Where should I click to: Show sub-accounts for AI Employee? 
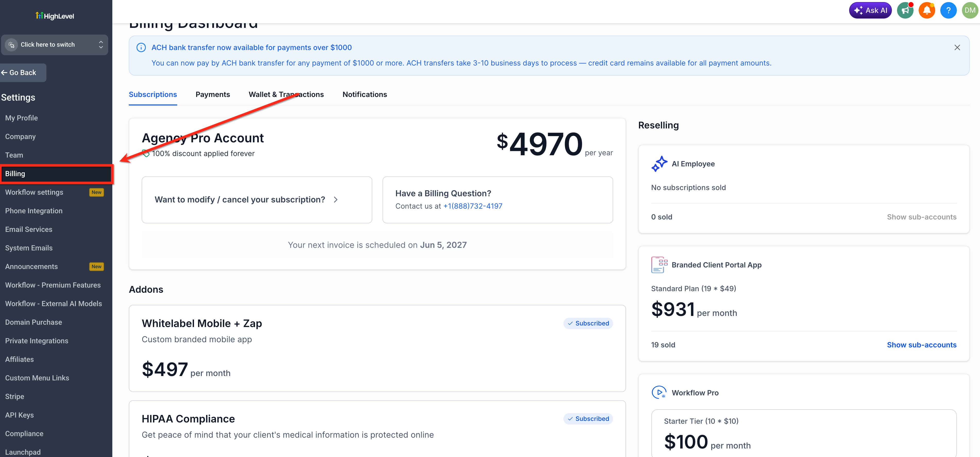(x=922, y=217)
